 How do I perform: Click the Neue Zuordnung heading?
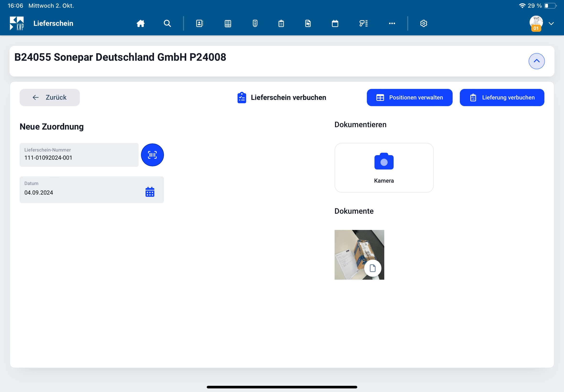52,126
